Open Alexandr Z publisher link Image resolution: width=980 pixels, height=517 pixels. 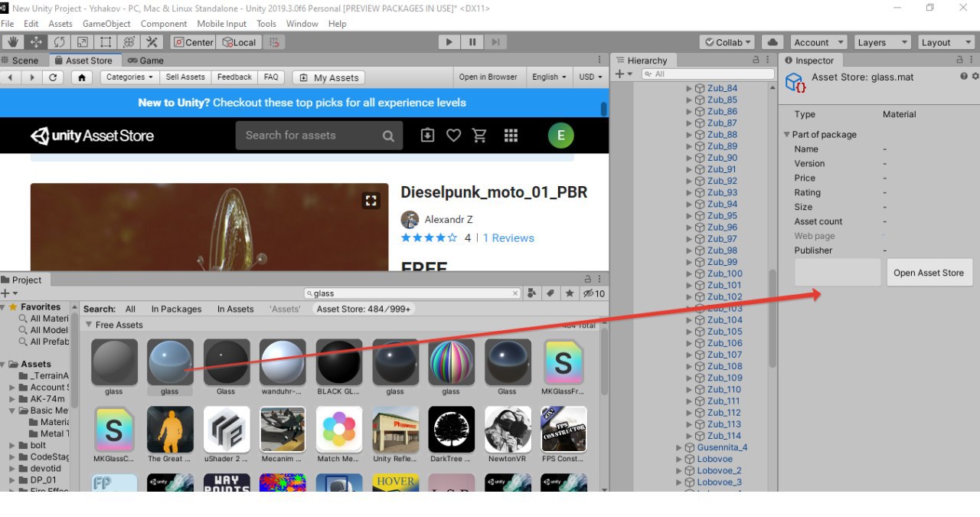[449, 220]
